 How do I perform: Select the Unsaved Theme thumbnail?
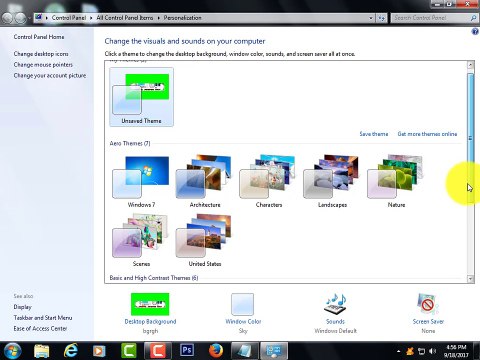point(141,97)
